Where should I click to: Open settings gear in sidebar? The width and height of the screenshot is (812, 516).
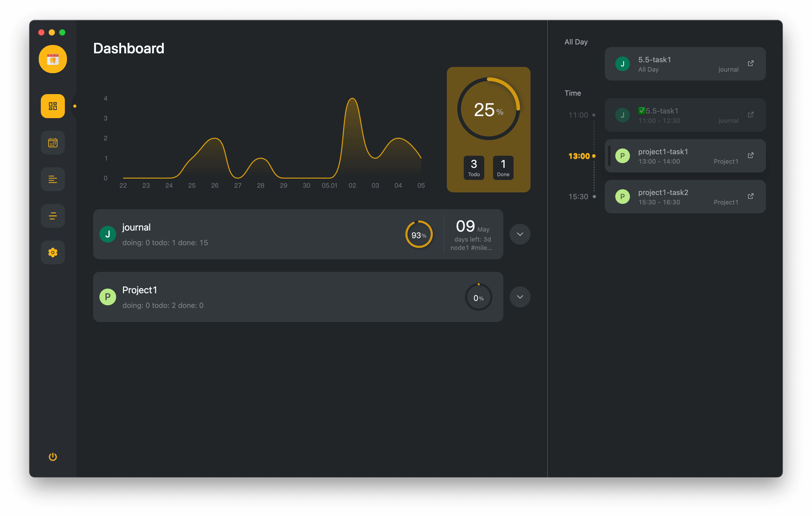click(53, 253)
